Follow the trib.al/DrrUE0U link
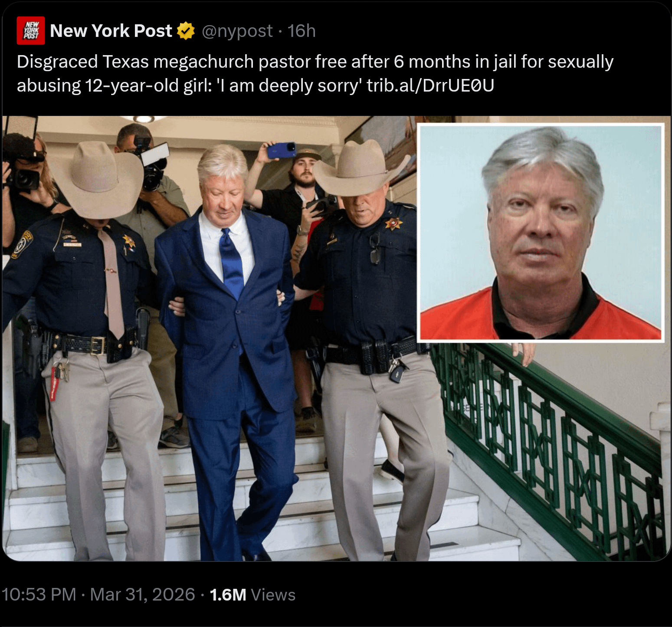672x627 pixels. tap(430, 85)
